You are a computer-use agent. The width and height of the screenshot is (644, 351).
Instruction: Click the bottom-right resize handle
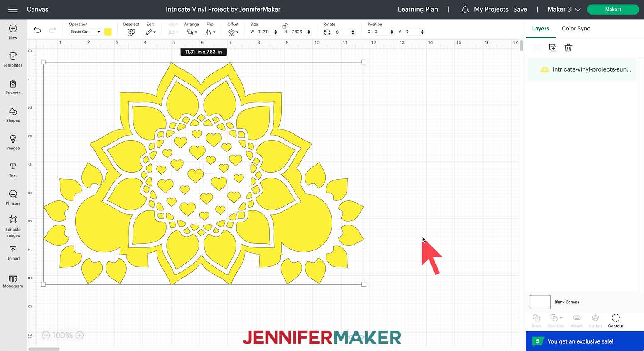pyautogui.click(x=364, y=284)
